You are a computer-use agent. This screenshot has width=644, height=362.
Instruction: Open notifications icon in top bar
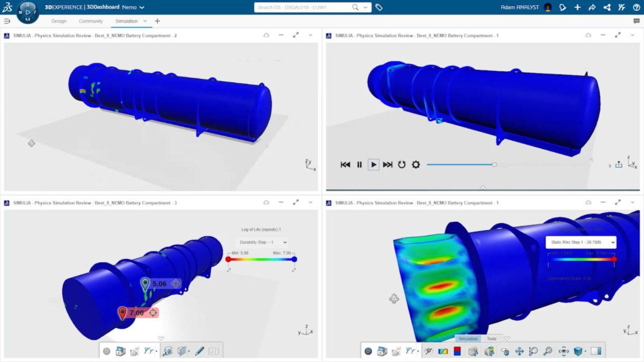[x=563, y=7]
